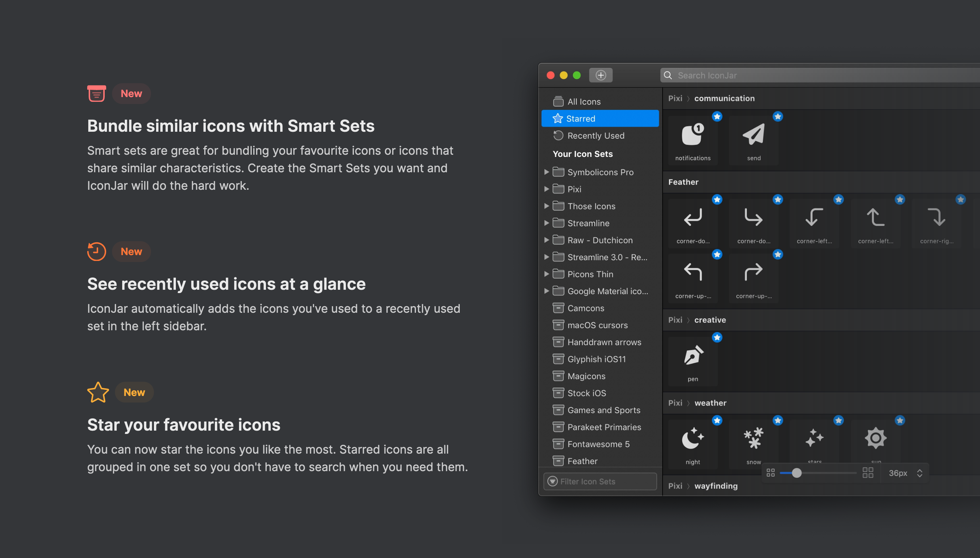The width and height of the screenshot is (980, 558).
Task: Unstar the corner-up-left icon
Action: pos(717,254)
